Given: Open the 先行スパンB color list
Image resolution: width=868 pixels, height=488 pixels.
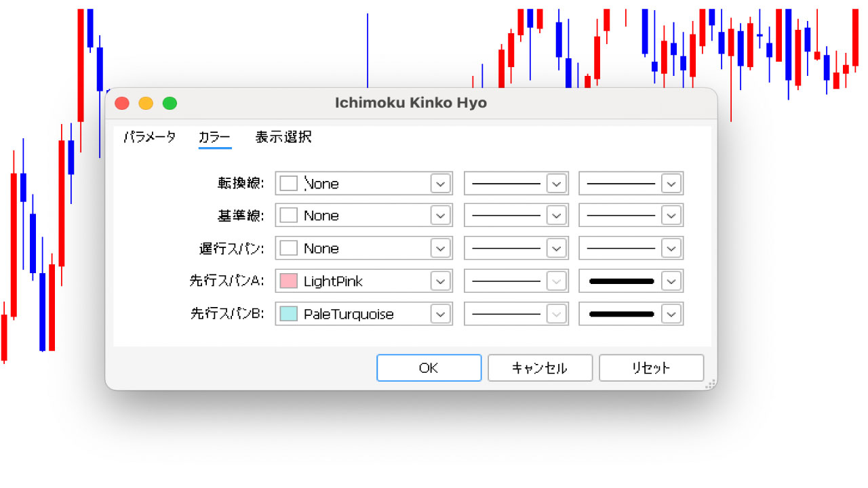Looking at the screenshot, I should click(x=439, y=313).
